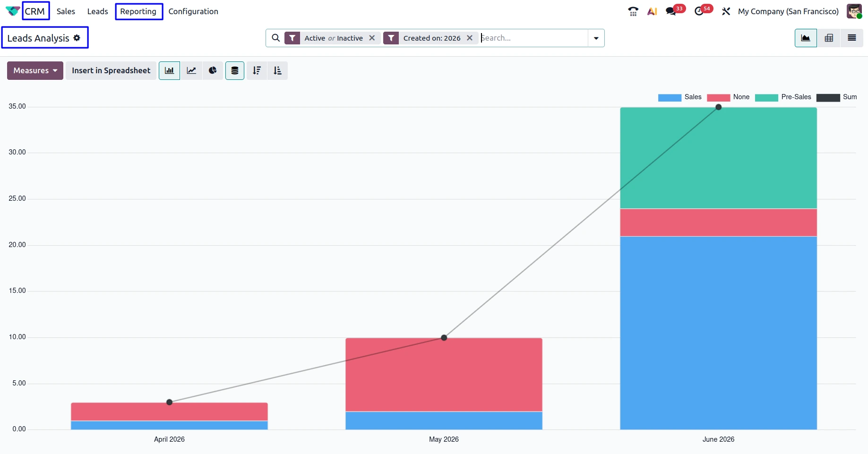Open the Sales menu
The image size is (868, 454).
[x=66, y=11]
